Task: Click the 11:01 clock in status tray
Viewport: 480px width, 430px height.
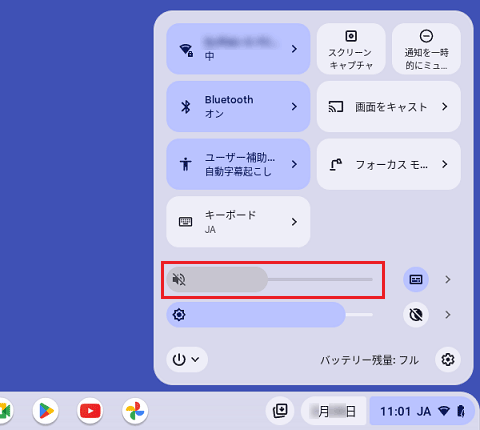Action: click(395, 412)
